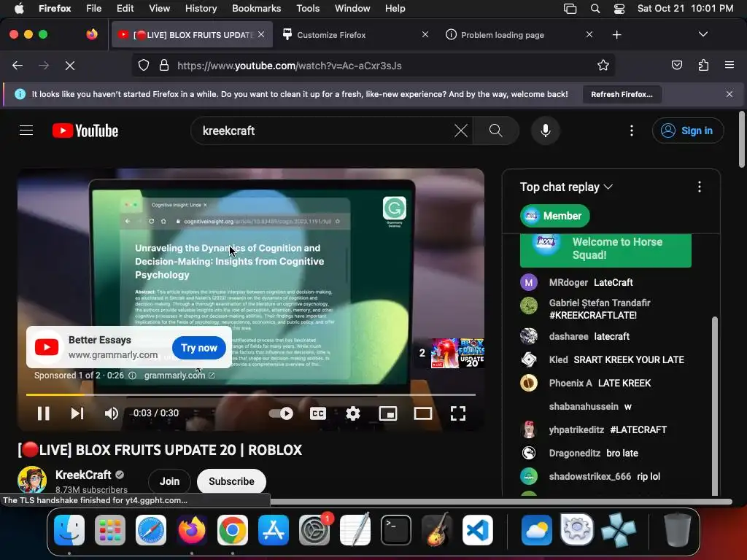Viewport: 747px width, 560px height.
Task: Open player settings gear
Action: pyautogui.click(x=353, y=413)
